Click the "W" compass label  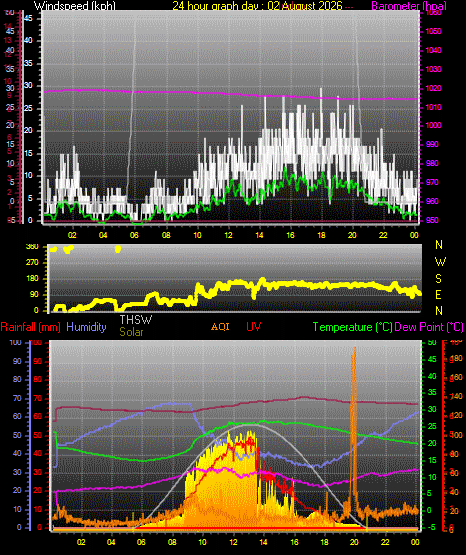click(x=440, y=262)
